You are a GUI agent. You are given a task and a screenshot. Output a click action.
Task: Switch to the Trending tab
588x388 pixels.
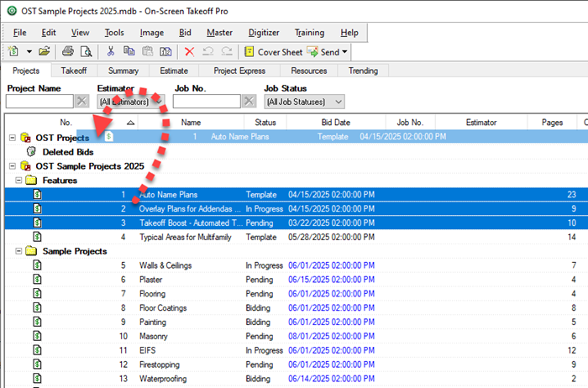point(363,71)
